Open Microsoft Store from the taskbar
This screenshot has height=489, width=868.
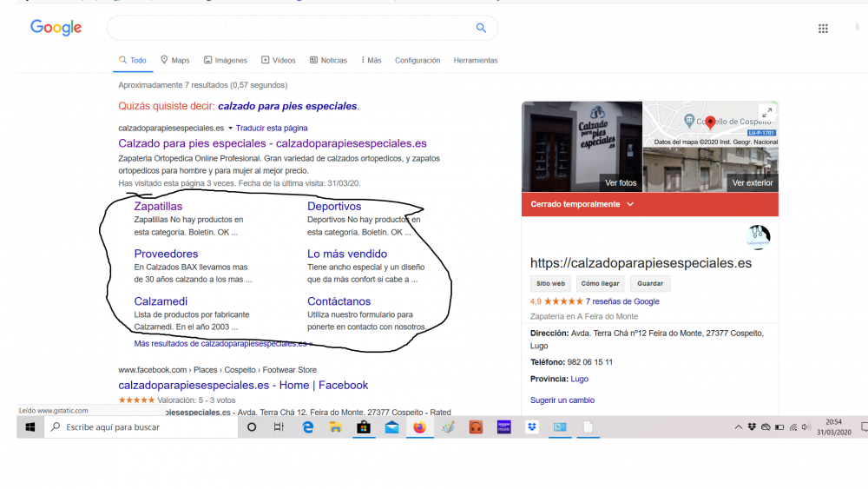point(364,427)
